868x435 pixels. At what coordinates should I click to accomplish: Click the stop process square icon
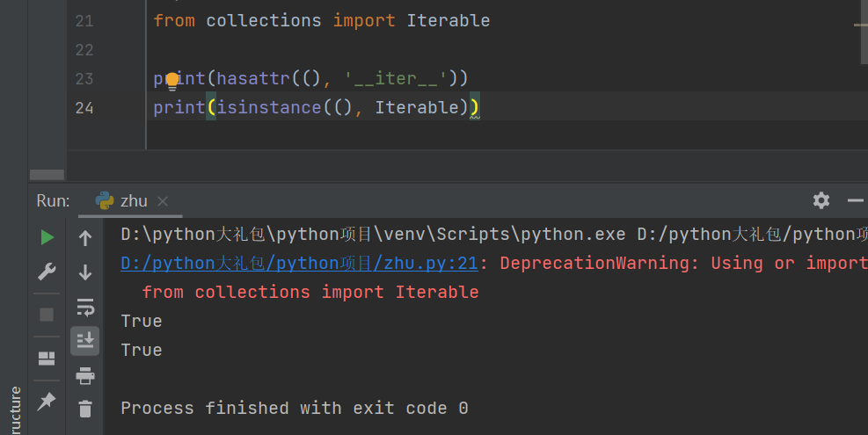coord(47,314)
